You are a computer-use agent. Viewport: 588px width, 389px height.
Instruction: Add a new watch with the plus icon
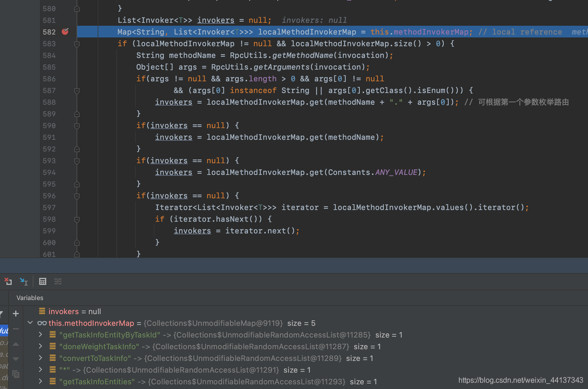point(16,314)
